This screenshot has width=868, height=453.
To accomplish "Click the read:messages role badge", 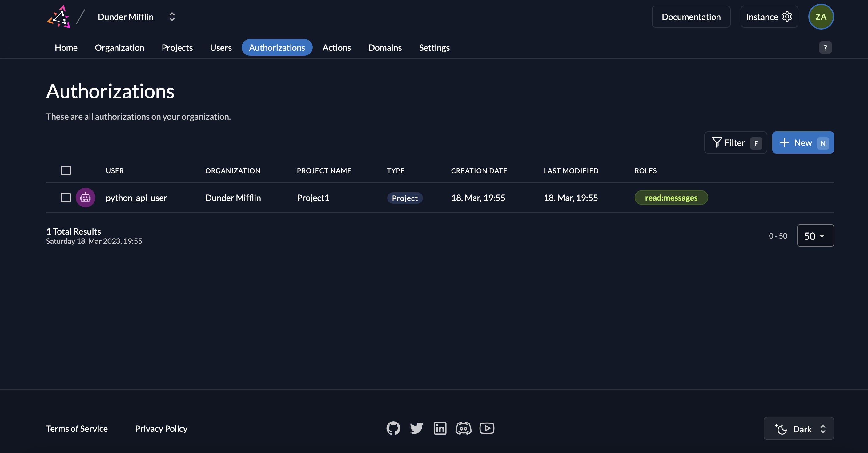I will tap(670, 197).
